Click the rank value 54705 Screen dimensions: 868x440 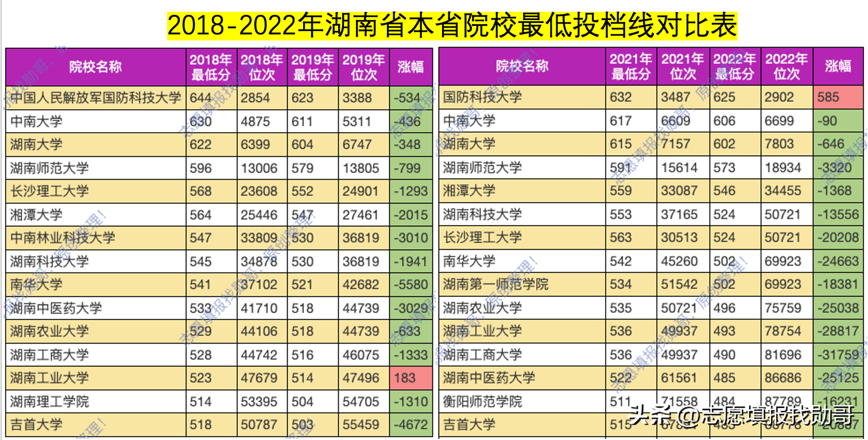pos(361,402)
